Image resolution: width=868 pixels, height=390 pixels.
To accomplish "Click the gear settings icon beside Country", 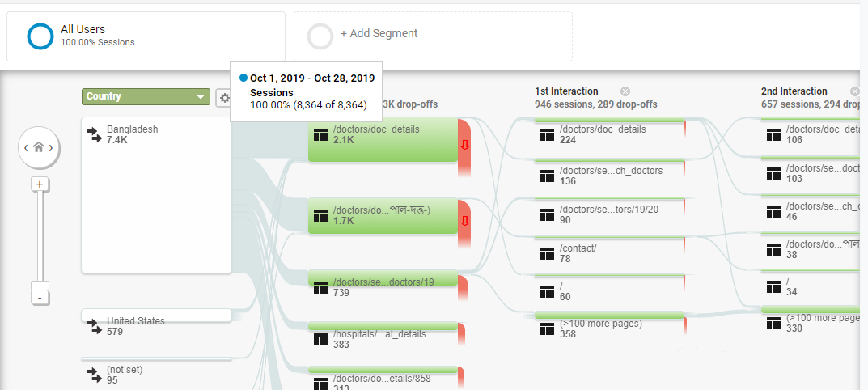I will click(223, 97).
